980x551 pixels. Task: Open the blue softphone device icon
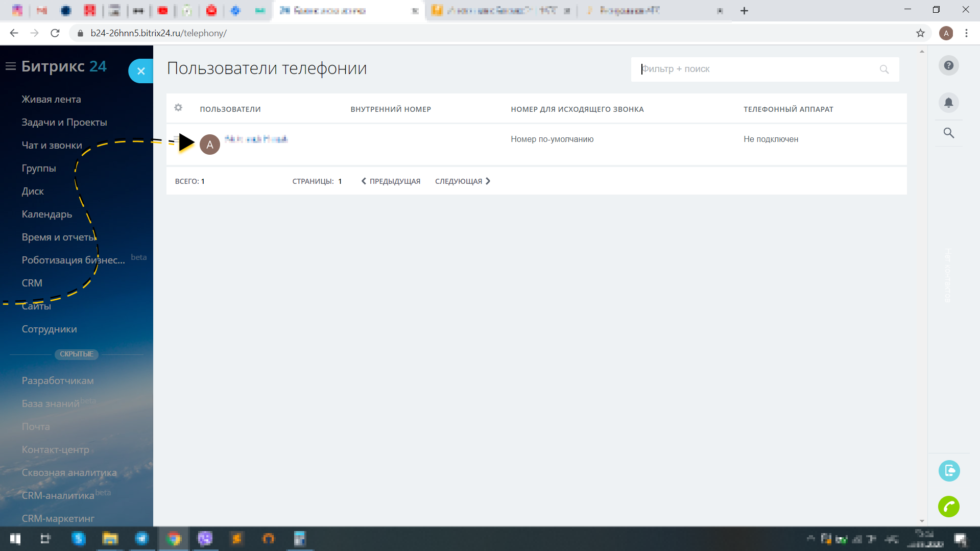pos(948,470)
